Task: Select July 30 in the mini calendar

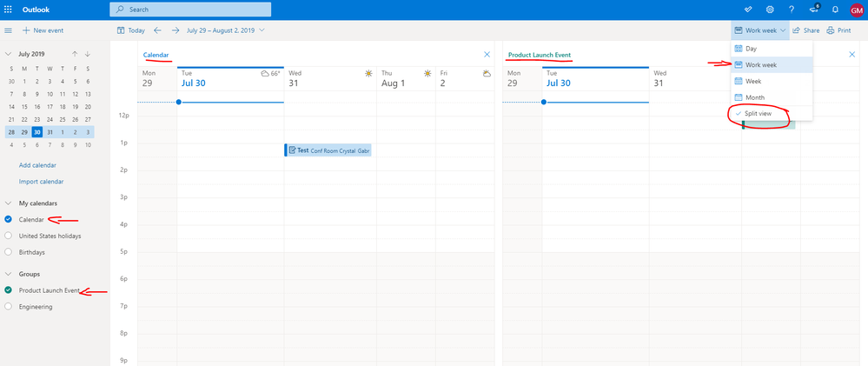Action: (36, 132)
